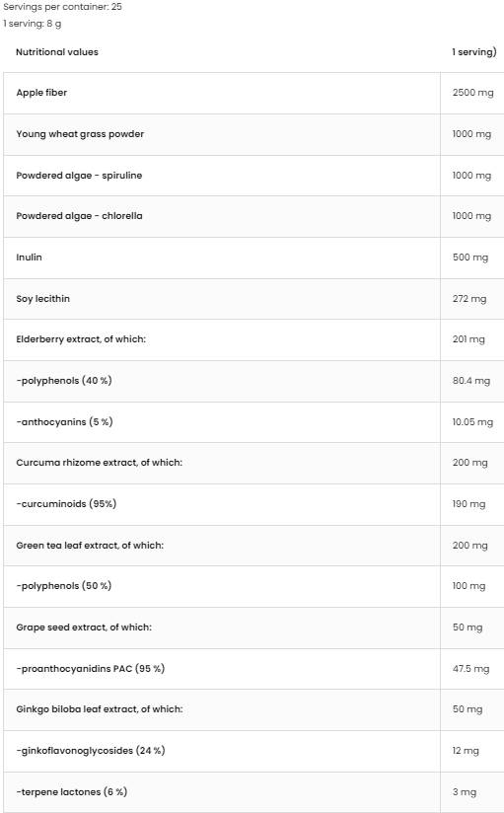The width and height of the screenshot is (504, 813).
Task: Select Elderberry extract, of which row
Action: pyautogui.click(x=253, y=339)
